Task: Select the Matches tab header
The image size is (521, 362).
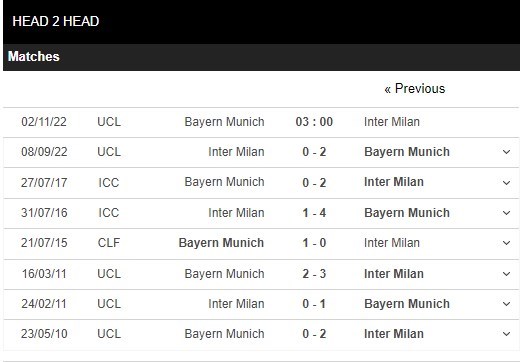Action: click(x=34, y=56)
